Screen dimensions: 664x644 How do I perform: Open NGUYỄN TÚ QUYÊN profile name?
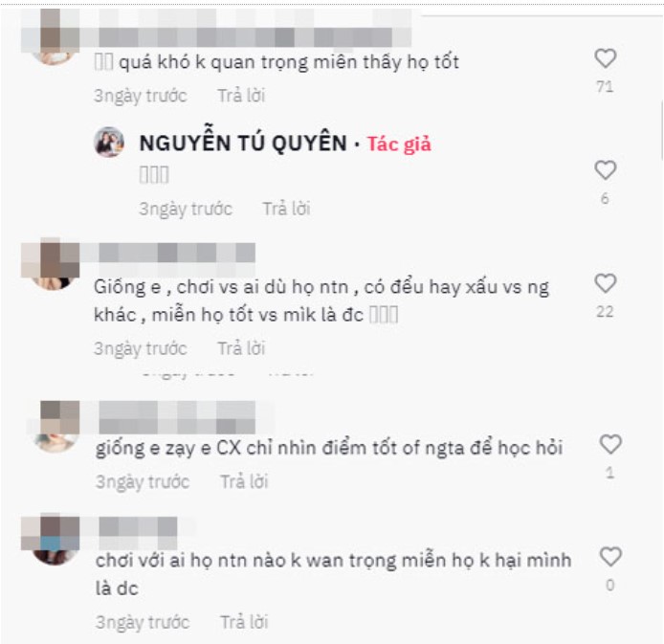click(x=243, y=143)
